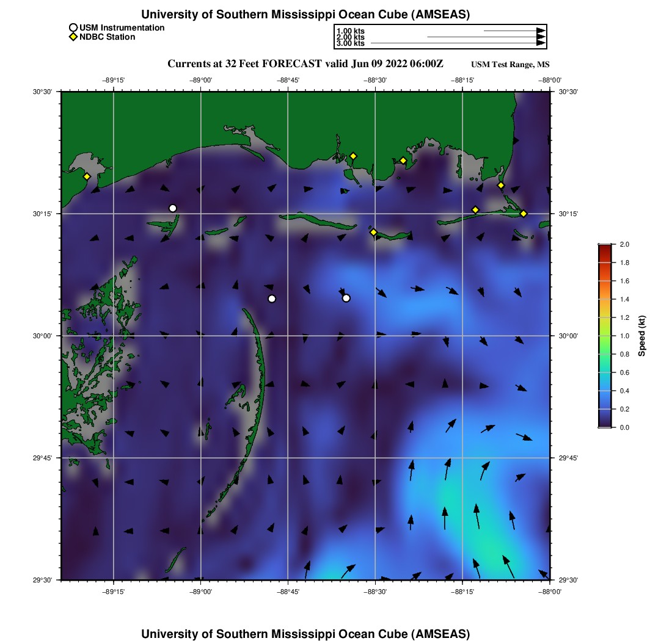Screen dimensions: 672x641
Task: Click the '1.0' colorbar tick label
Action: tap(624, 336)
